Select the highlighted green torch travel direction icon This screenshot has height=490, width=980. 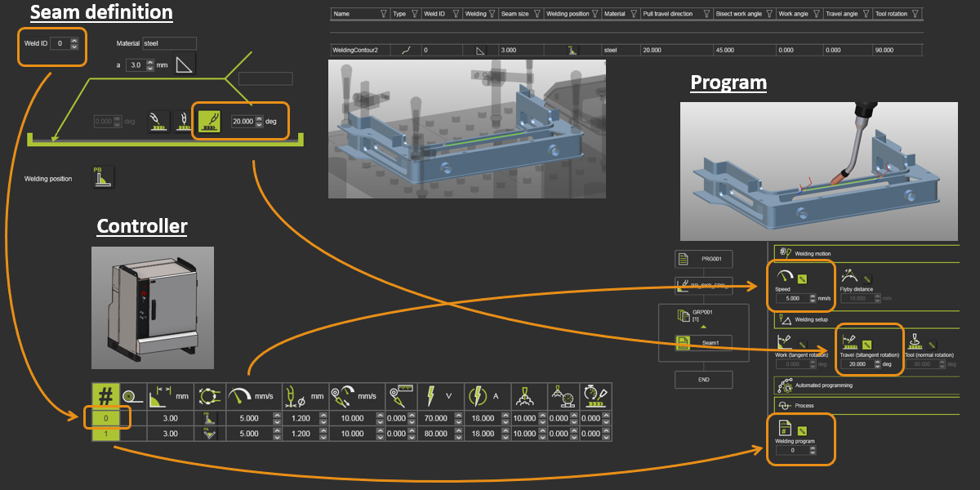point(210,121)
